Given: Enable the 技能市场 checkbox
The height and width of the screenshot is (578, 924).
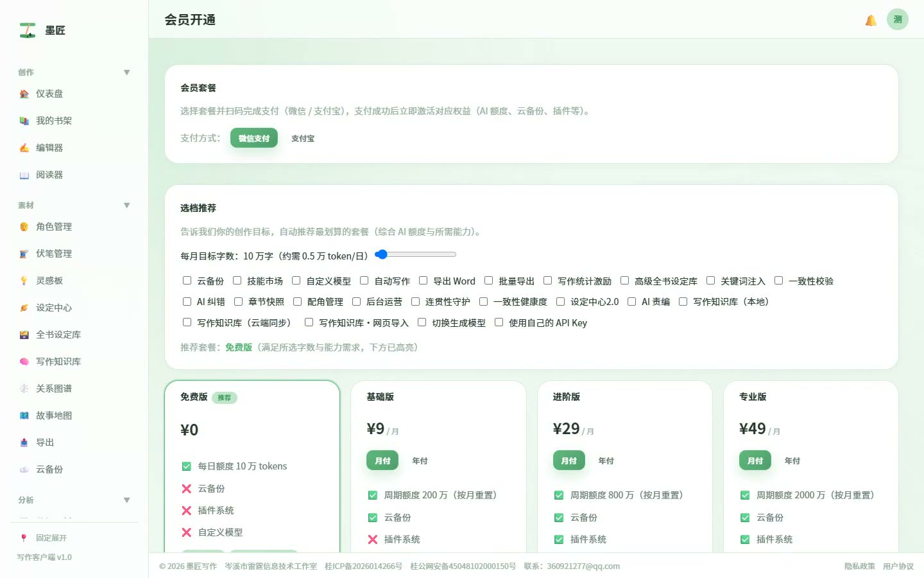Looking at the screenshot, I should pos(237,281).
